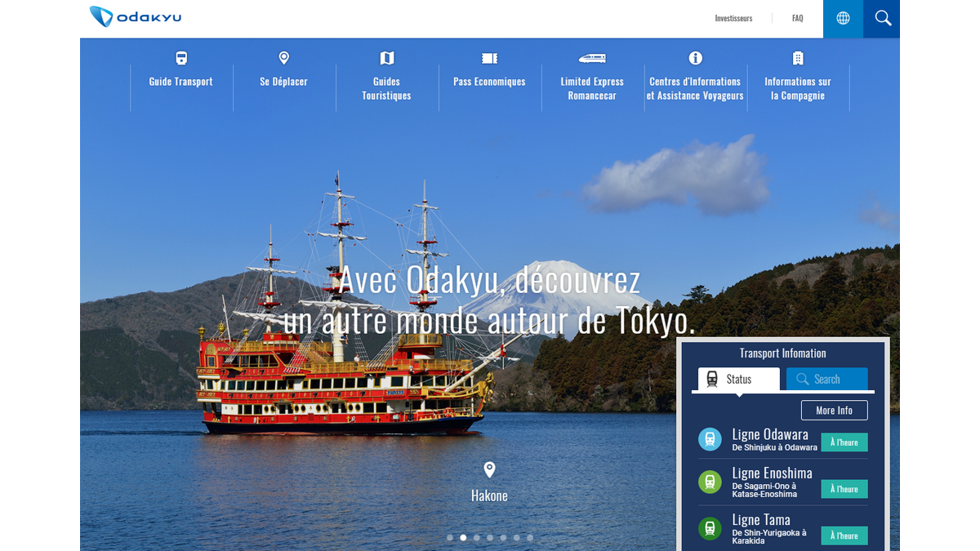Viewport: 980px width, 551px height.
Task: Select the Guides Touristiques book icon
Action: 386,58
